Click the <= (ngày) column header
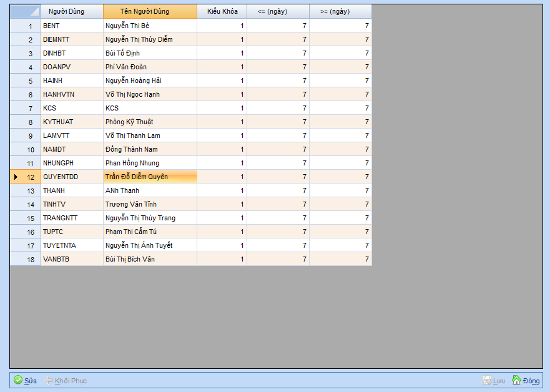The width and height of the screenshot is (550, 392). click(x=278, y=11)
